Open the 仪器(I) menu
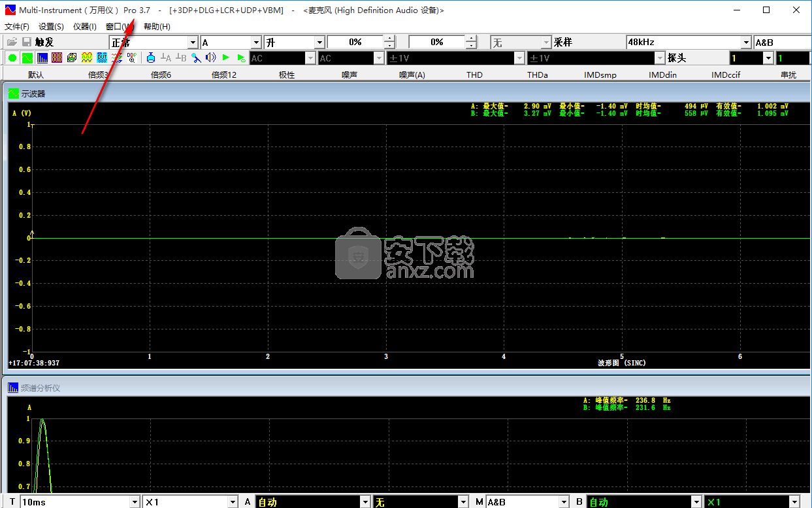This screenshot has height=508, width=812. pyautogui.click(x=84, y=27)
